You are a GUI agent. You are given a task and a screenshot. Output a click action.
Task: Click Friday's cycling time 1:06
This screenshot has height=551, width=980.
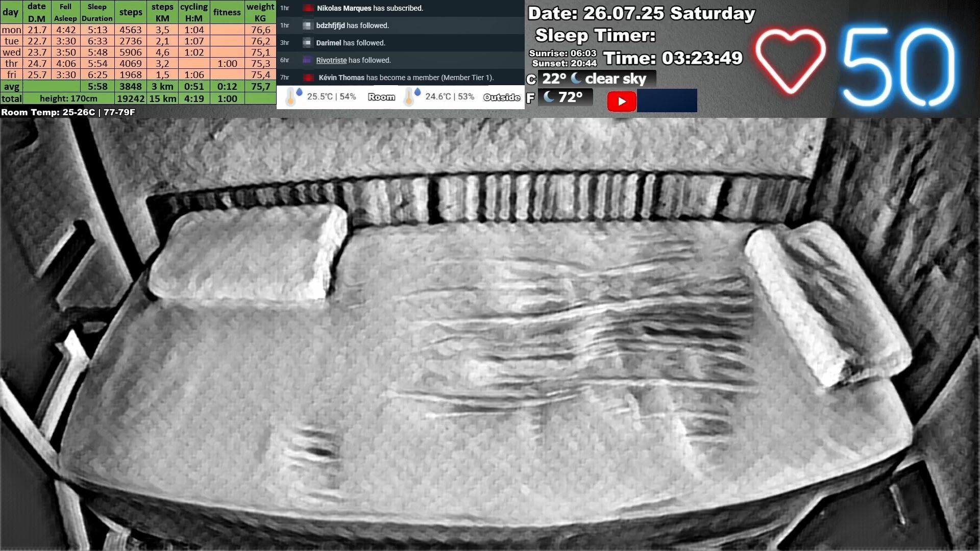click(194, 74)
